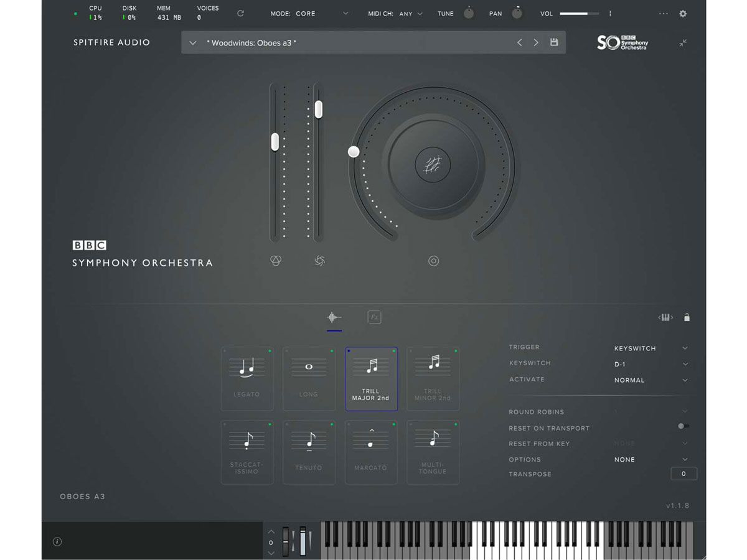Toggle the green load dot on Long
The width and height of the screenshot is (747, 560).
pos(332,351)
